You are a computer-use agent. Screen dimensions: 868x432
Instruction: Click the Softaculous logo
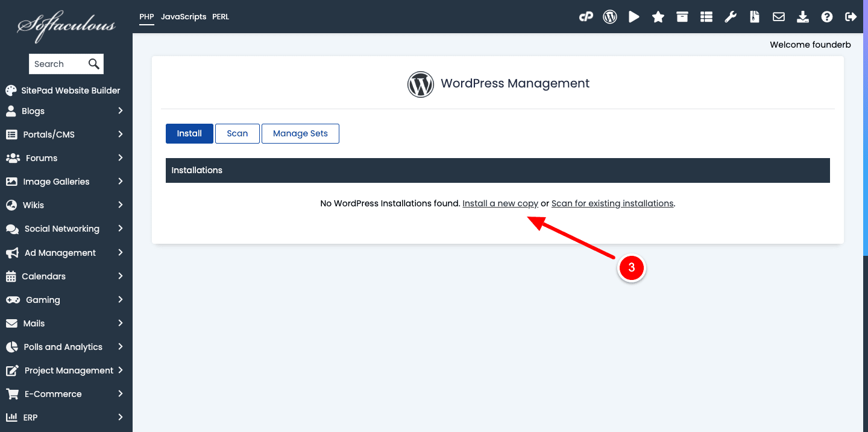pyautogui.click(x=66, y=25)
